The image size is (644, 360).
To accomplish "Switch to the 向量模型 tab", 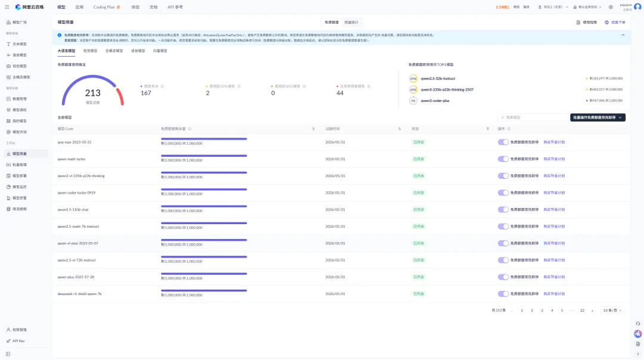I will (x=160, y=51).
